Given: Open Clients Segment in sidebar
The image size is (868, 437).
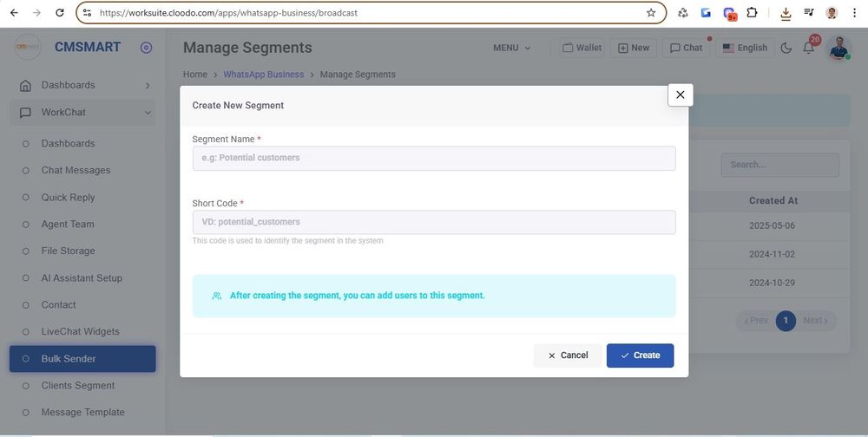Looking at the screenshot, I should point(78,386).
